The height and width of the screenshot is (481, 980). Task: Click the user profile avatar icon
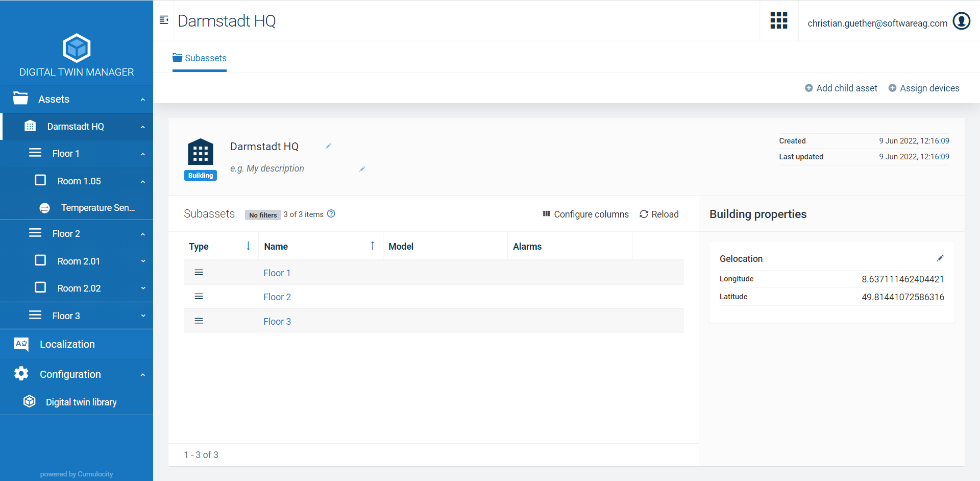[961, 21]
